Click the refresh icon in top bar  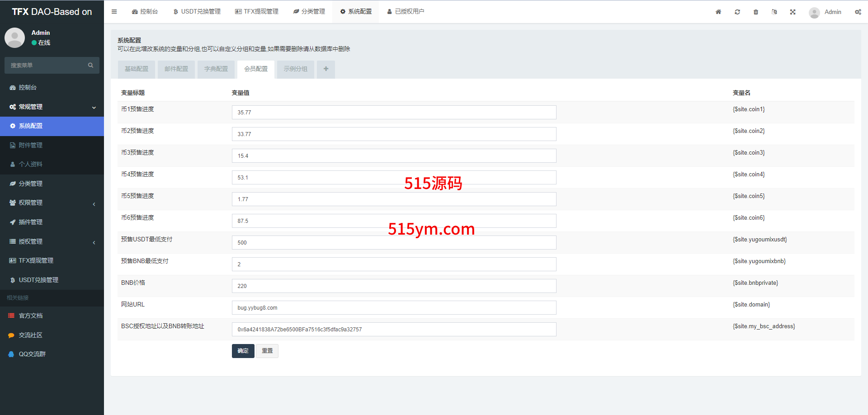pos(737,12)
